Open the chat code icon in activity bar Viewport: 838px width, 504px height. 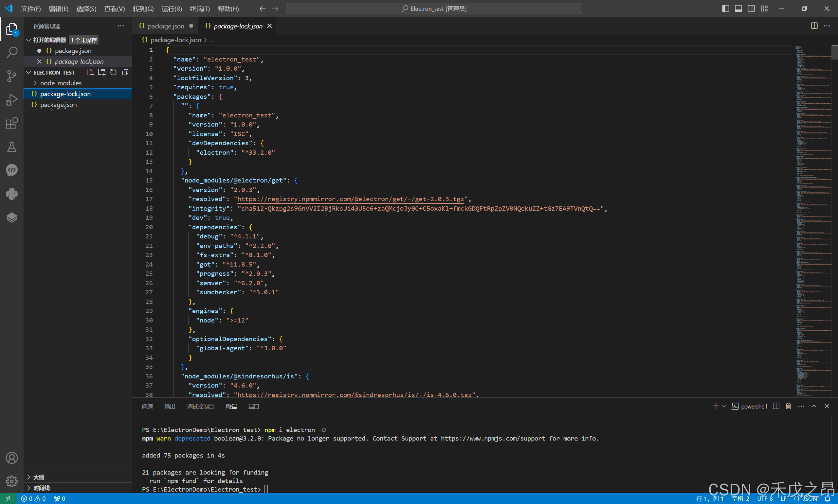point(11,170)
